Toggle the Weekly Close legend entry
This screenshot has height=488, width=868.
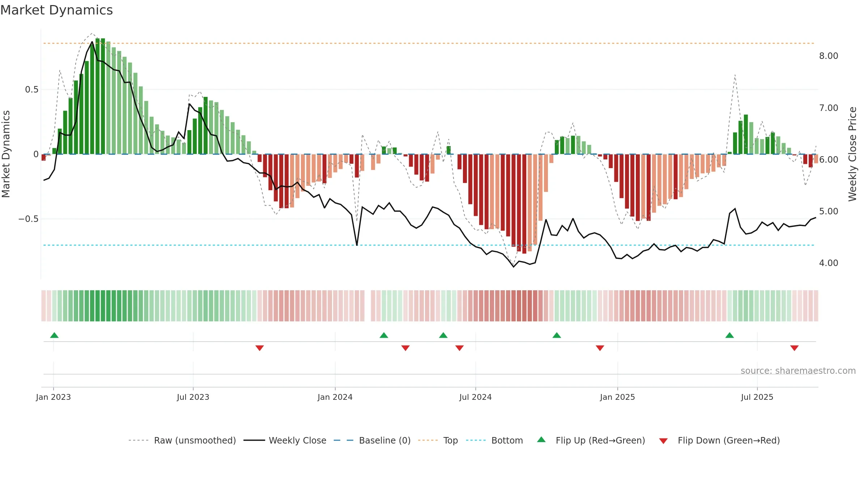click(x=285, y=440)
